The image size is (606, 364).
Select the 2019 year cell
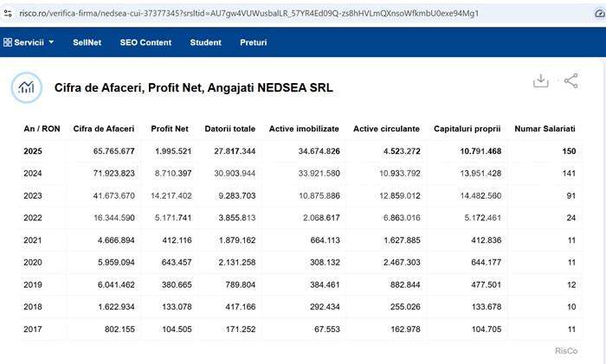(33, 284)
